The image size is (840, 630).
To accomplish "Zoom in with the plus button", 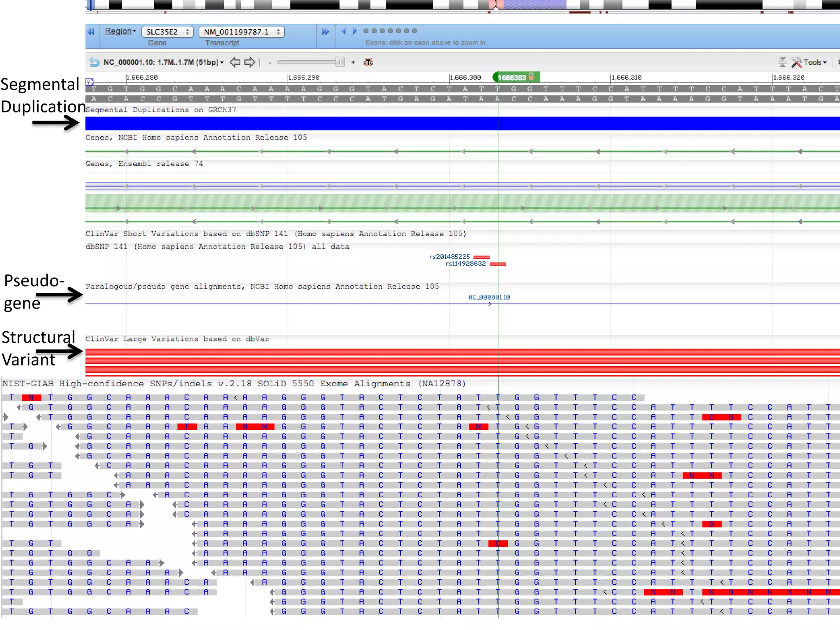I will click(353, 62).
